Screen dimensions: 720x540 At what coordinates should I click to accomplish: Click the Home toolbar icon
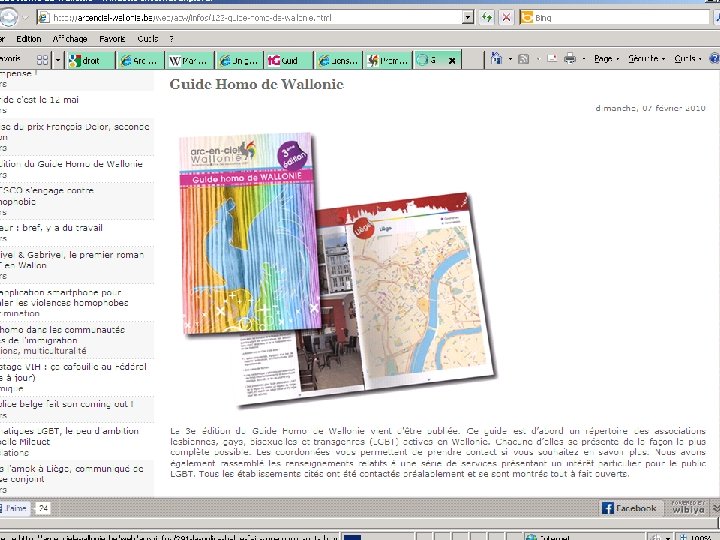[x=496, y=59]
